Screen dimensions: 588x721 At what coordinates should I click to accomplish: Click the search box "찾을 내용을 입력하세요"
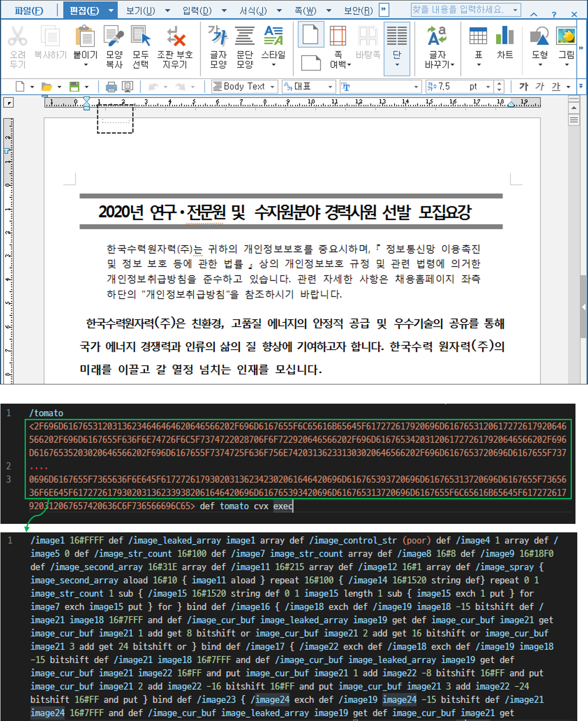click(x=466, y=9)
